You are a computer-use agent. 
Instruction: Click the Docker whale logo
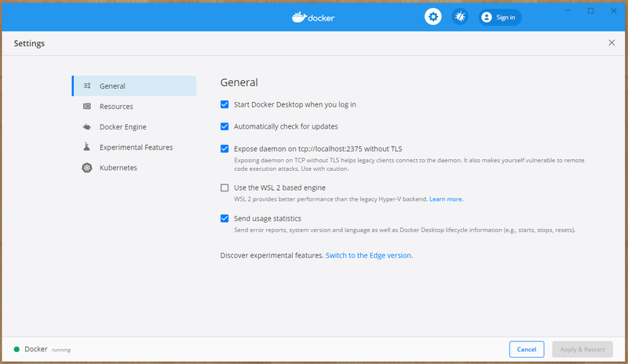click(313, 17)
